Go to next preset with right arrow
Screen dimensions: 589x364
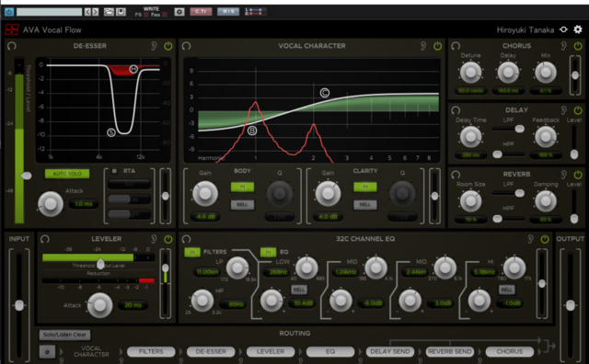tap(96, 12)
